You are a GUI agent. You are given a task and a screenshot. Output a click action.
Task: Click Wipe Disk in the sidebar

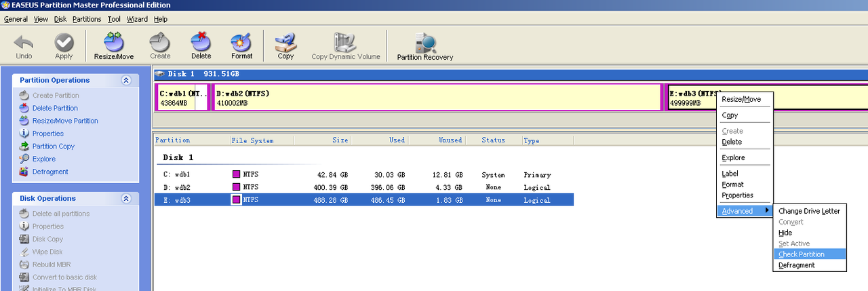47,252
